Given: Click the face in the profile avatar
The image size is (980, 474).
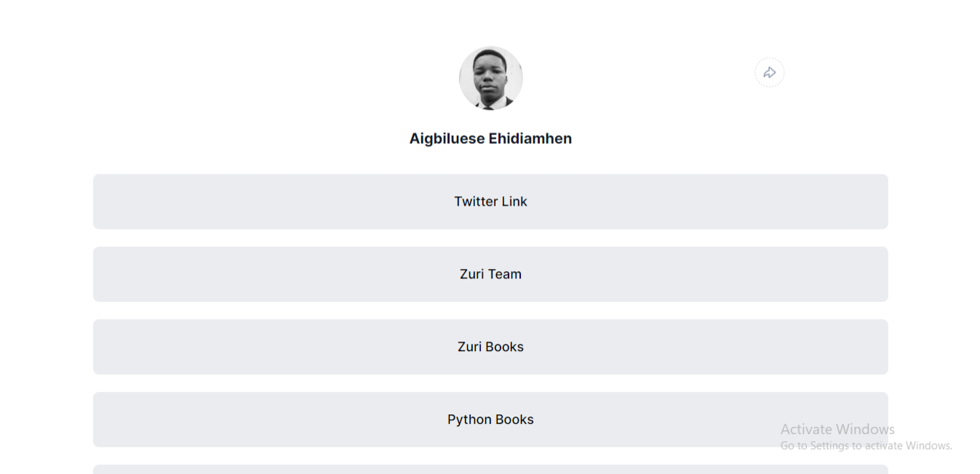Looking at the screenshot, I should [x=488, y=76].
